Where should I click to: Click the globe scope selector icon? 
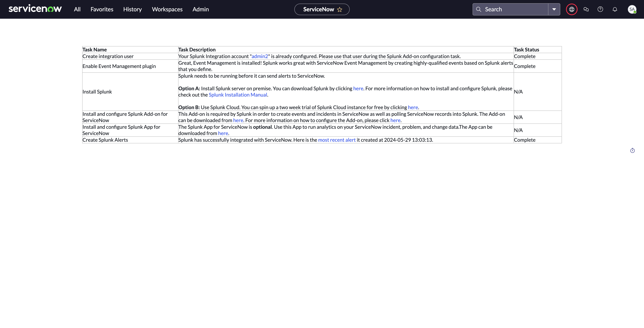(x=572, y=9)
